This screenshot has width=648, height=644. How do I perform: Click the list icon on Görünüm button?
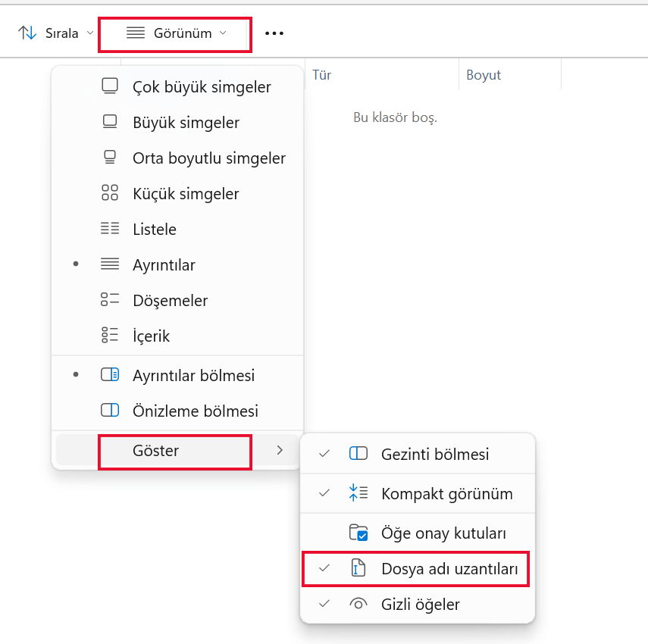coord(136,33)
